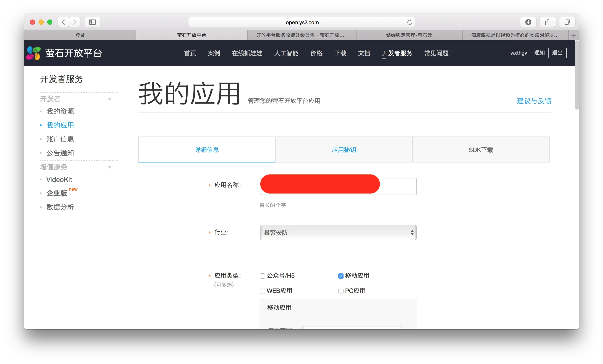Click the 建议与反馈 link
The height and width of the screenshot is (364, 603).
(534, 101)
